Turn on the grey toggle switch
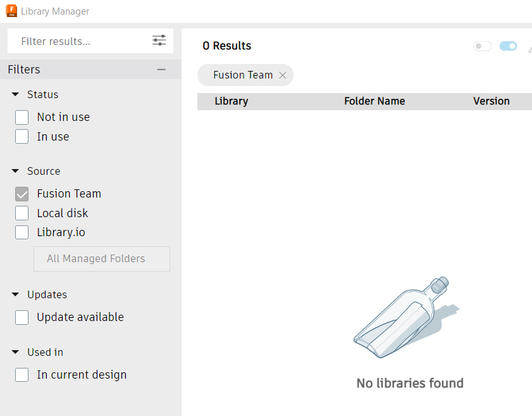The height and width of the screenshot is (416, 532). coord(483,46)
